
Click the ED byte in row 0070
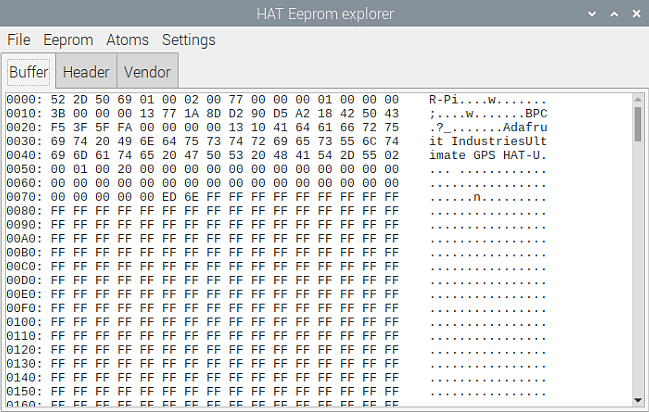point(169,197)
